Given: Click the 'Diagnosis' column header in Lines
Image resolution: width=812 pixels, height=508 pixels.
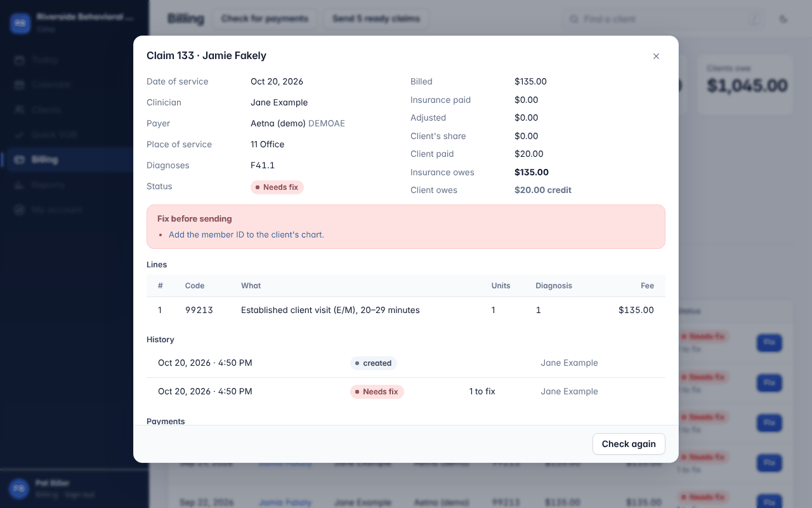Looking at the screenshot, I should click(554, 286).
